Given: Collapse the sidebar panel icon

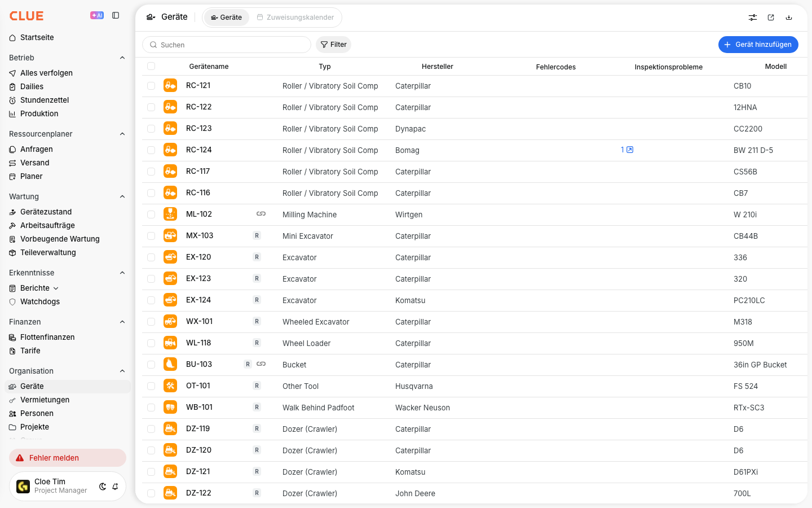Looking at the screenshot, I should pos(116,16).
